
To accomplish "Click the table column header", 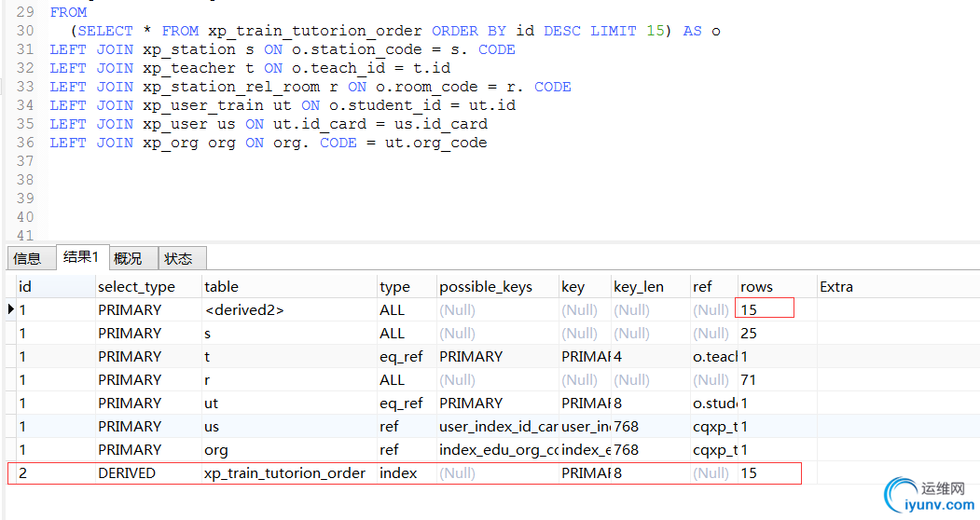I will [221, 286].
